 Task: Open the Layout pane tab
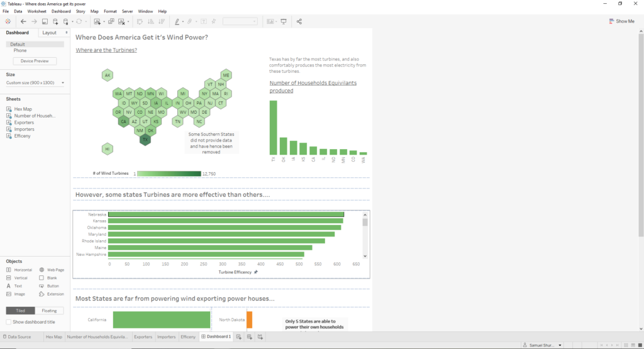tap(49, 33)
